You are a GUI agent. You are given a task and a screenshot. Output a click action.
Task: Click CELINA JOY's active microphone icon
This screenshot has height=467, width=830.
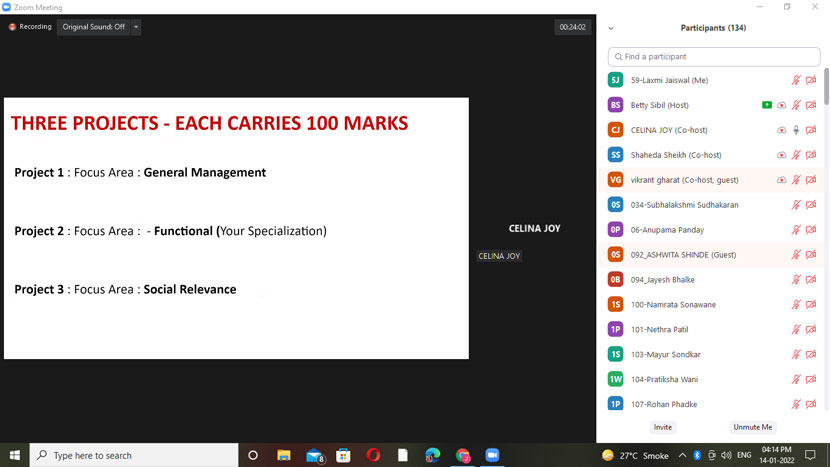coord(796,130)
